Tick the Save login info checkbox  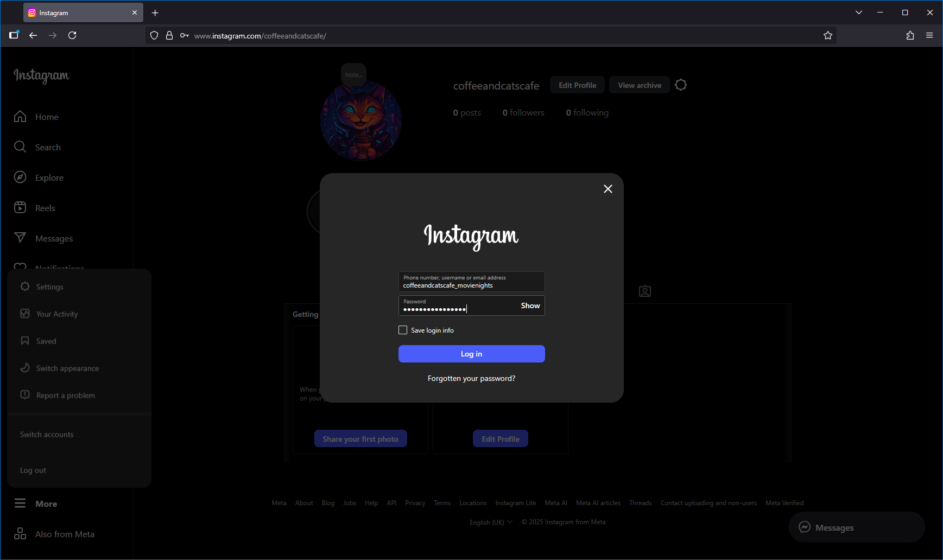(403, 330)
